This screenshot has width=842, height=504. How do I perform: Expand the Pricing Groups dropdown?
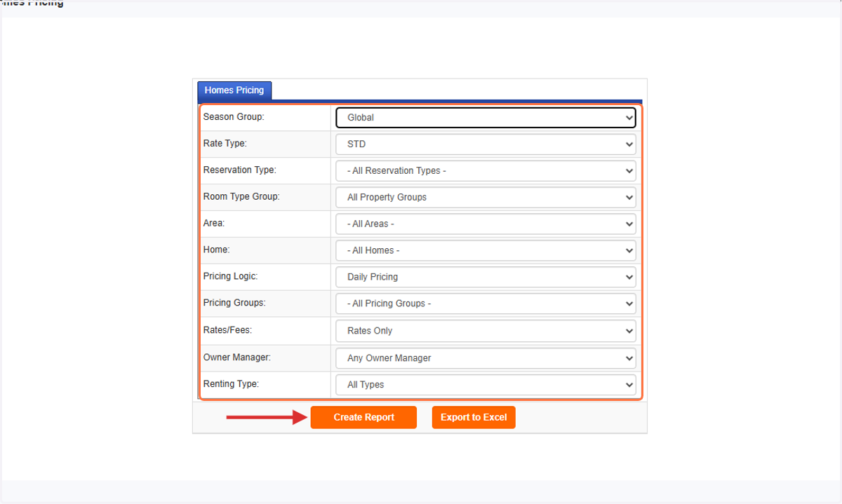(486, 304)
